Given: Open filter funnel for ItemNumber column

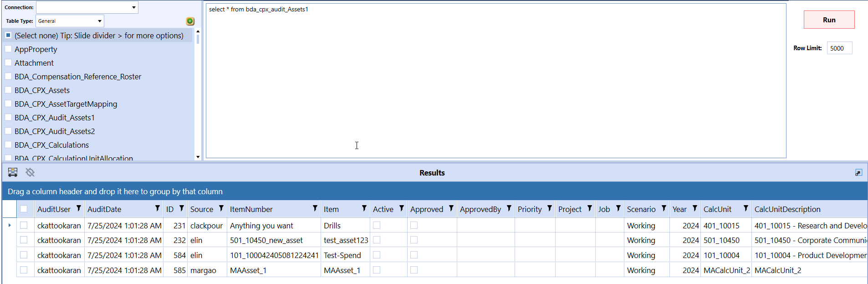Looking at the screenshot, I should pos(315,208).
